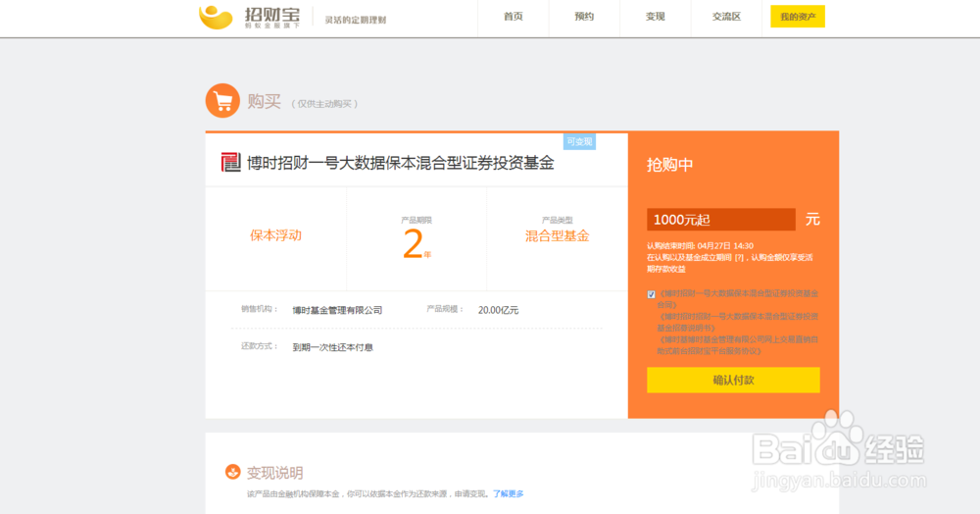
Task: Open the 交流区 navigation tab
Action: point(726,17)
